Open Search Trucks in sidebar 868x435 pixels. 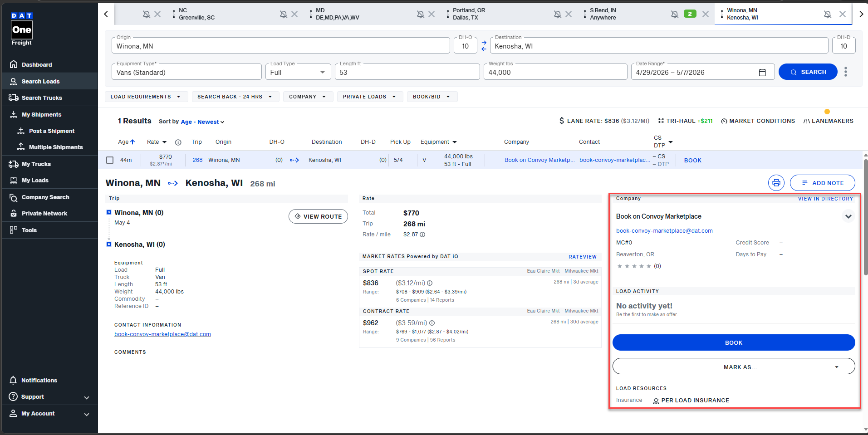42,98
